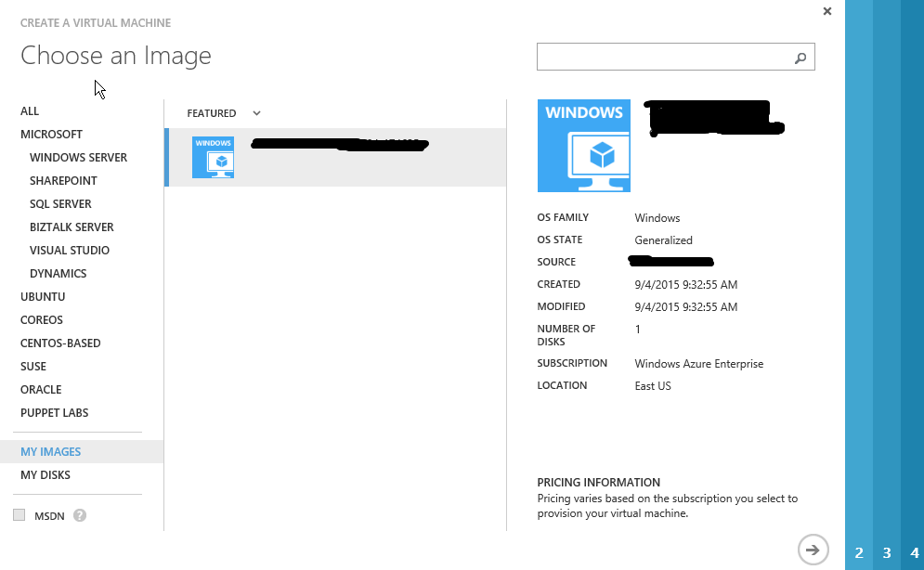Select the ALL category
924x570 pixels.
30,111
